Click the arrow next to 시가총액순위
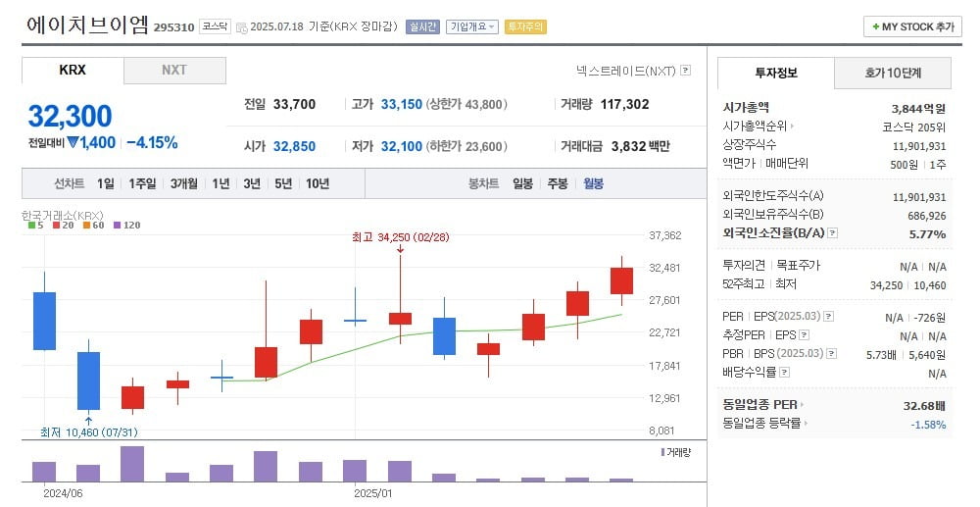 (793, 127)
